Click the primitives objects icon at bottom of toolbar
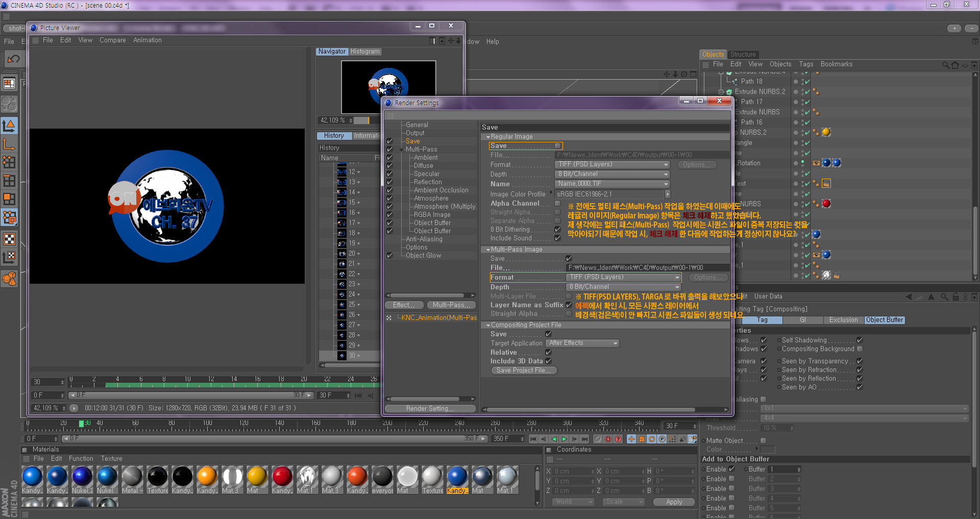 pos(9,278)
